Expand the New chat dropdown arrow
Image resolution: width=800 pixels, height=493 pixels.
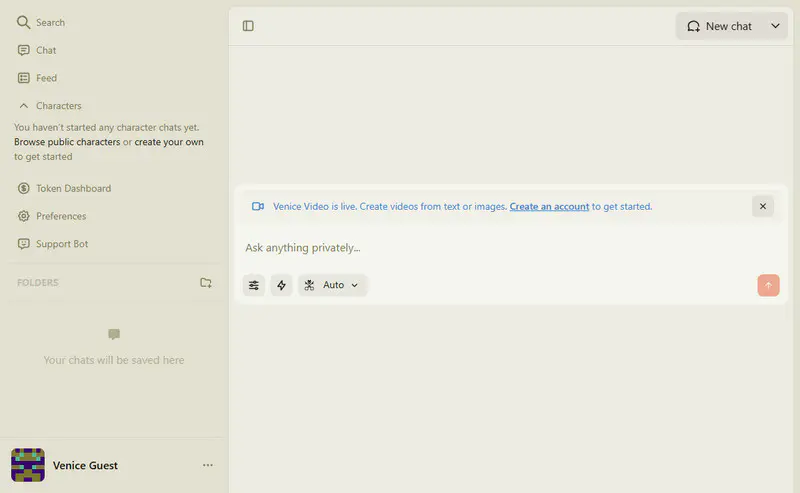[x=775, y=26]
